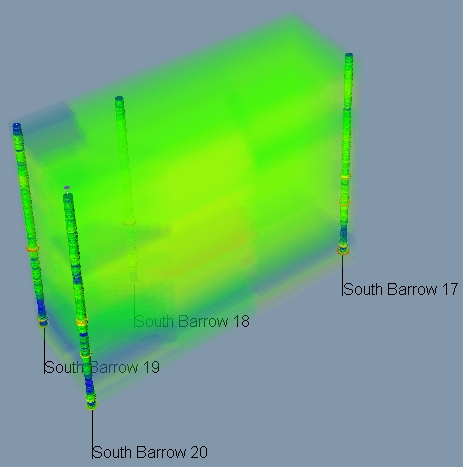Viewport: 463px width, 467px height.
Task: Click the blue top cap of South Barrow 19
Action: coord(17,126)
